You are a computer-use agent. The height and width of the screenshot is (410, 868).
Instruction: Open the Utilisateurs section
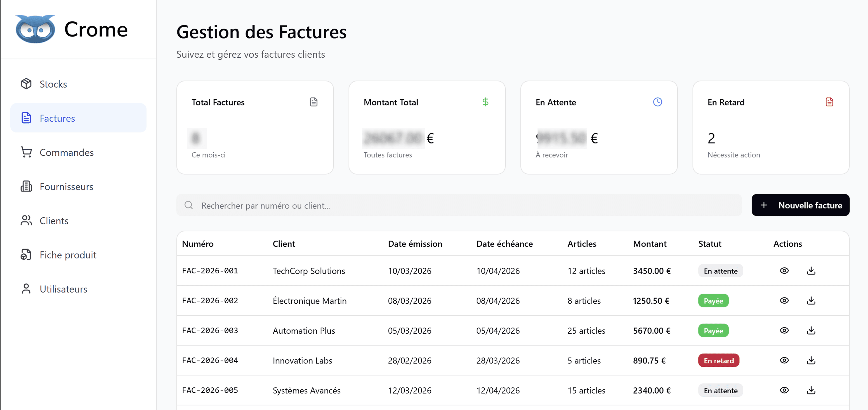78,289
